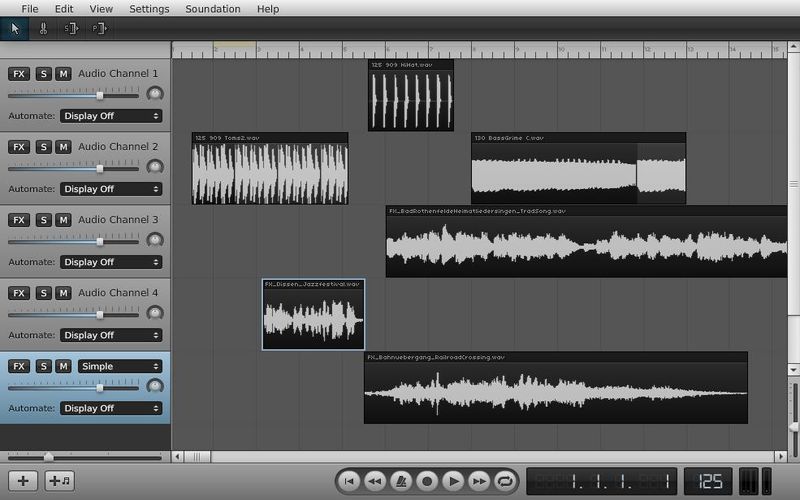Viewport: 800px width, 500px height.
Task: Open FX for Audio Channel 3
Action: 19,220
